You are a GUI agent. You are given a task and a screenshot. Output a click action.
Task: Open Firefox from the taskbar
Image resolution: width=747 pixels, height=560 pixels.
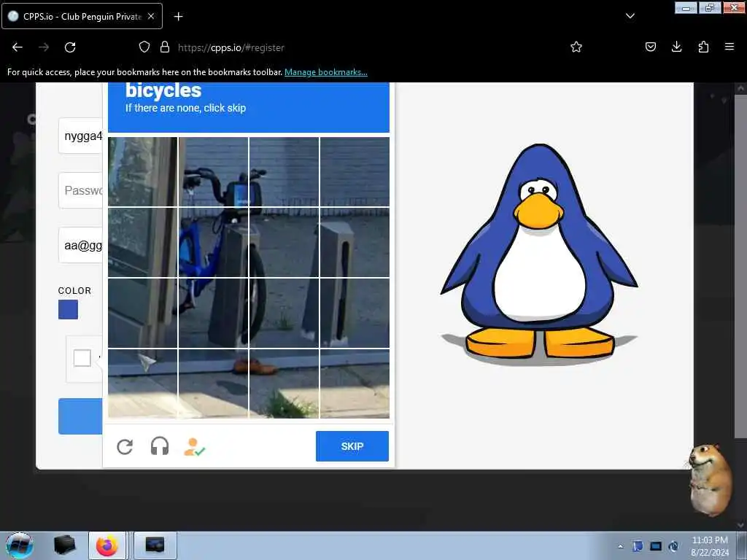[x=107, y=545]
